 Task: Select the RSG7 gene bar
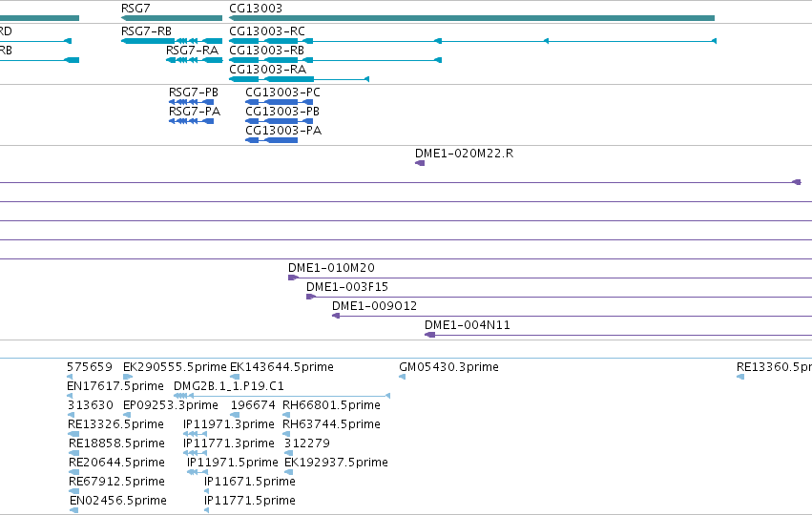pos(172,18)
